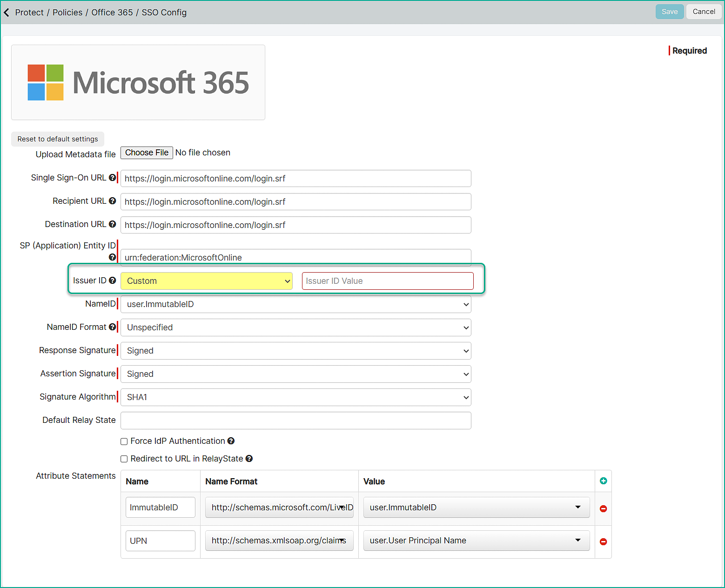Enable Force IdP Authentication checkbox

pyautogui.click(x=124, y=441)
